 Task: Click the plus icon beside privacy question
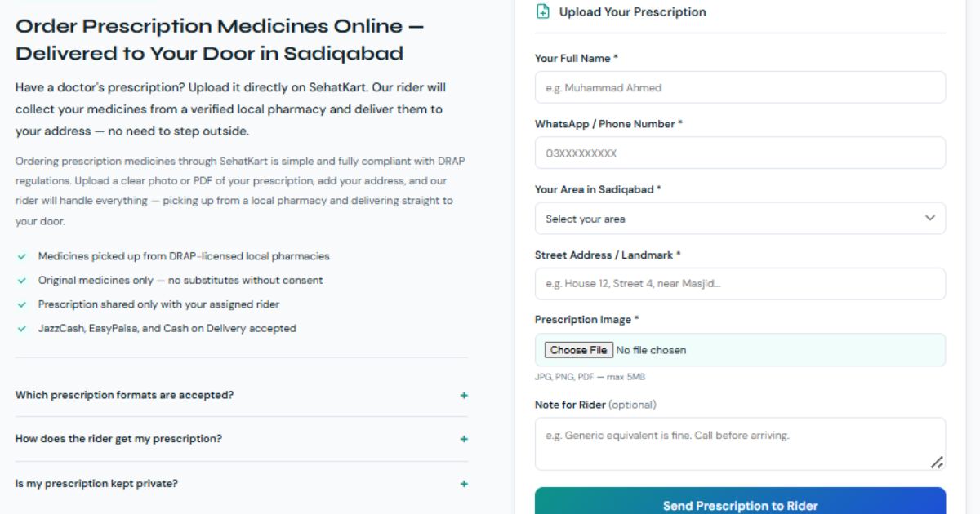464,484
